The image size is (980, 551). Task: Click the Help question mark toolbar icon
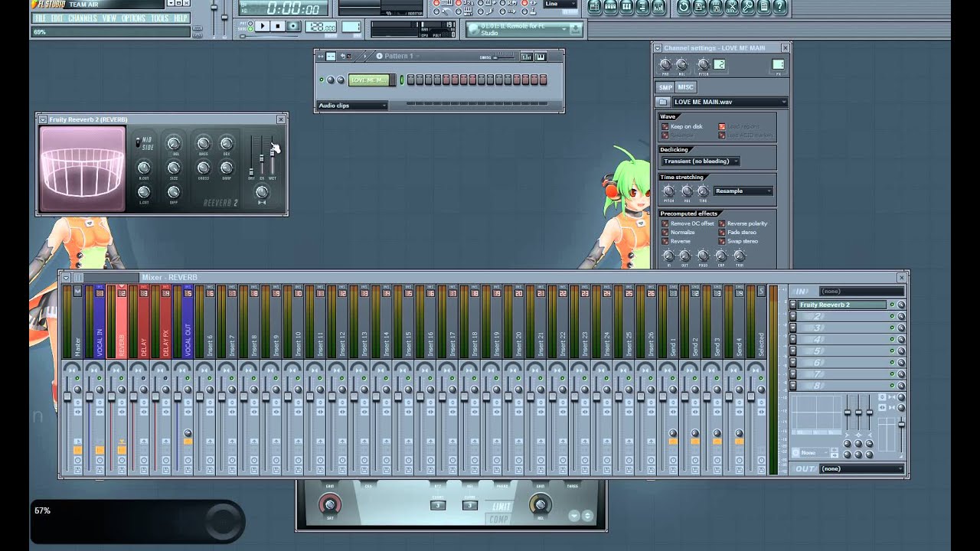coord(779,7)
